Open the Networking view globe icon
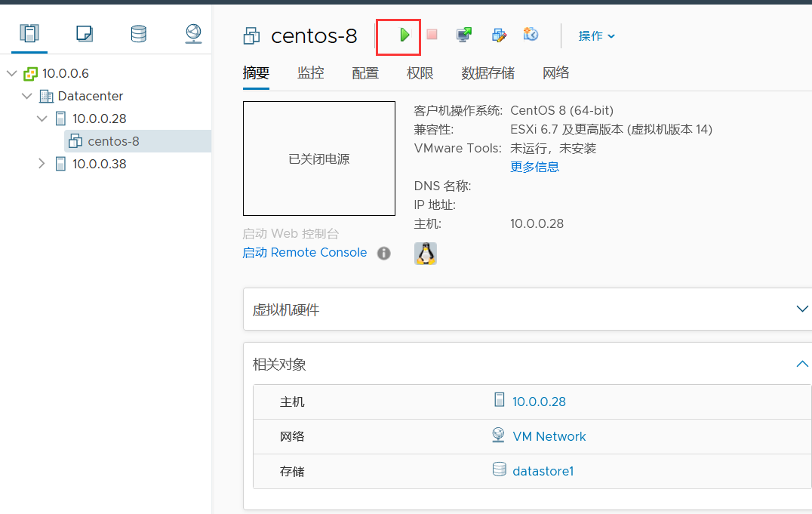This screenshot has height=514, width=812. [x=193, y=34]
